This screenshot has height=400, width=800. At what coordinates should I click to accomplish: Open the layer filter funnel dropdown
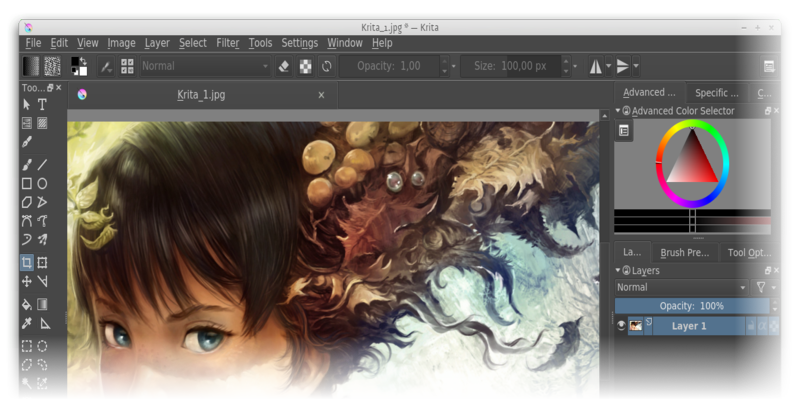coord(764,287)
